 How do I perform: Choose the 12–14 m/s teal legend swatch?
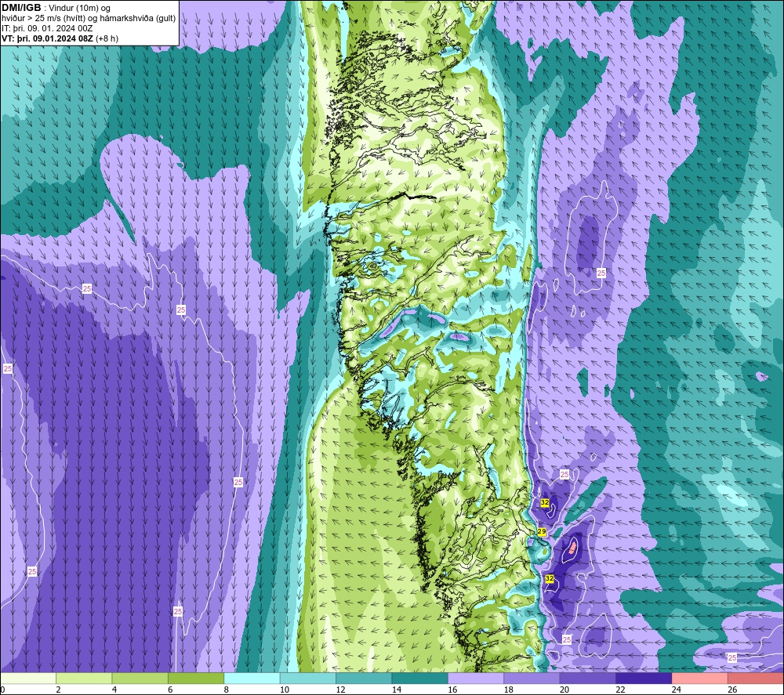[x=364, y=678]
